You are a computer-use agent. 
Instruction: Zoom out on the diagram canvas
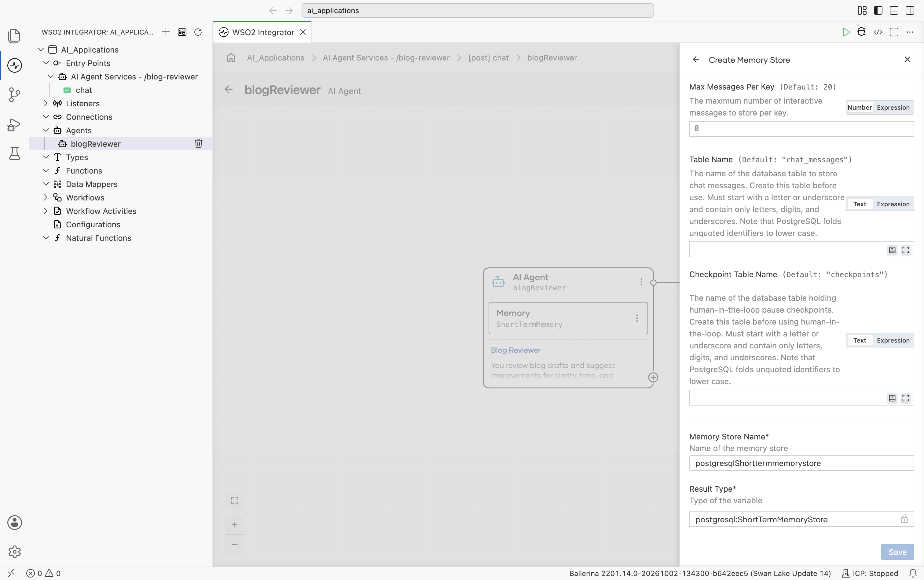[x=234, y=544]
